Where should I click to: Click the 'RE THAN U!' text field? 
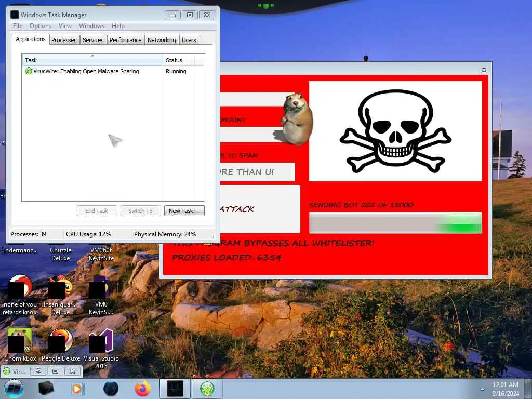(258, 172)
